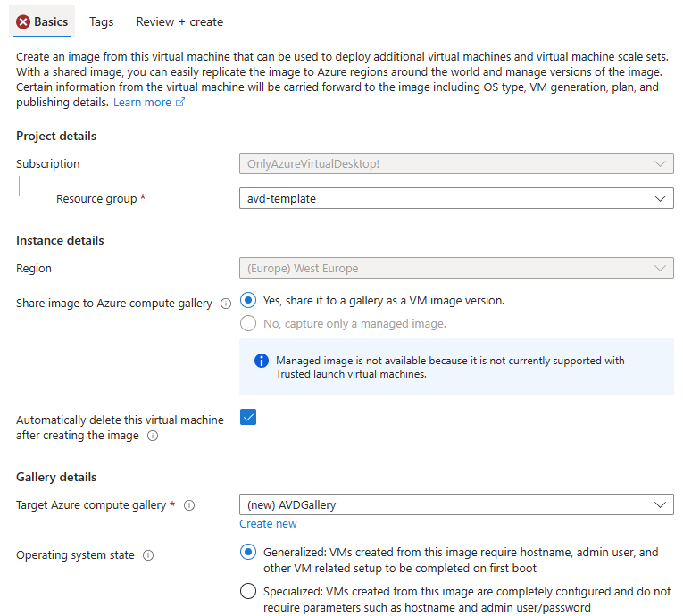Click the Create new gallery link
This screenshot has width=683, height=616.
pos(268,524)
